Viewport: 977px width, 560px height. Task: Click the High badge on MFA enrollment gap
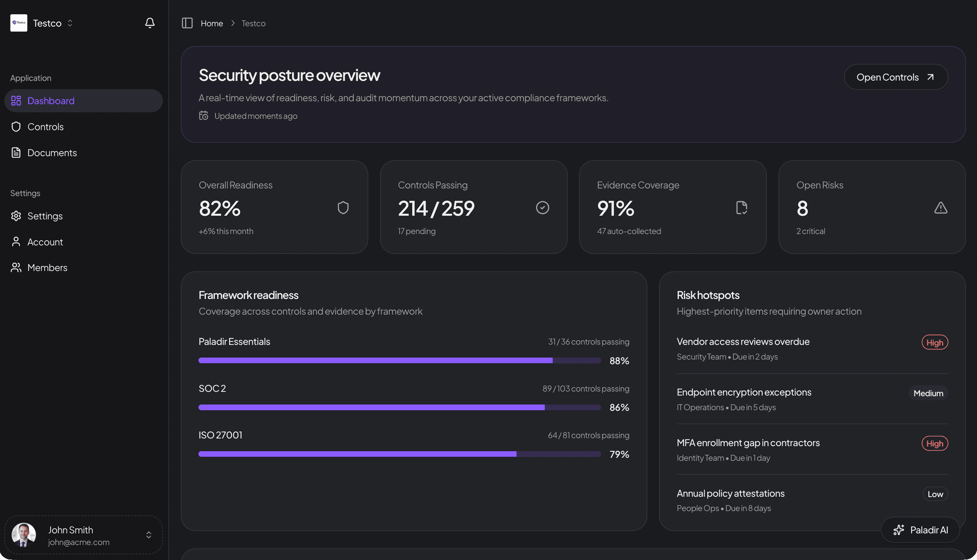coord(935,443)
